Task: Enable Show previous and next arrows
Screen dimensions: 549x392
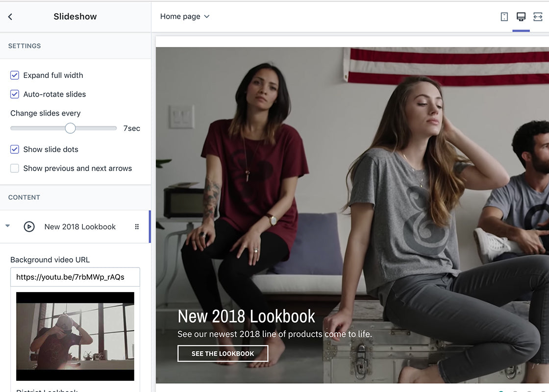Action: pos(15,169)
